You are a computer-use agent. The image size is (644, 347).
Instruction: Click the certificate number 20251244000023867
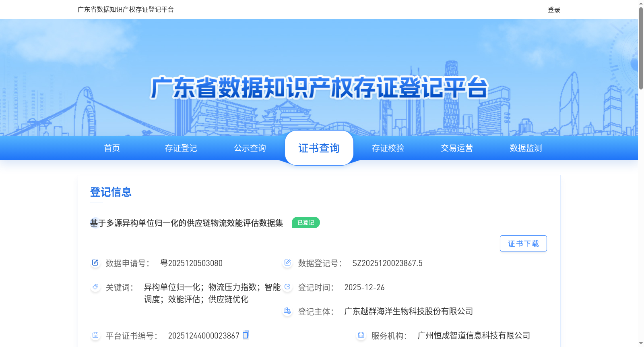(204, 336)
